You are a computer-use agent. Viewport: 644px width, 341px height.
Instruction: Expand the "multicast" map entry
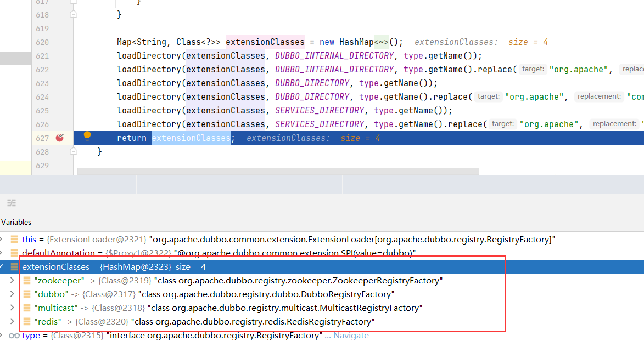[x=12, y=308]
